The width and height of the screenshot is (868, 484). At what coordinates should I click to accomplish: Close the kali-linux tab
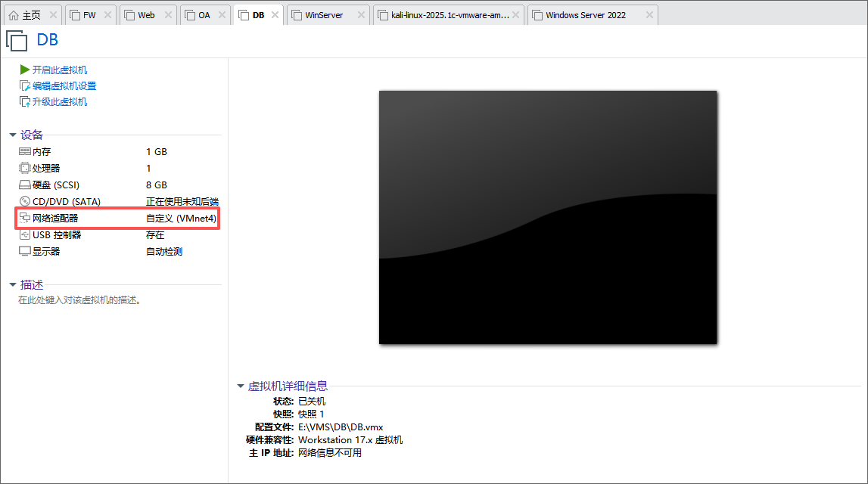pos(516,15)
